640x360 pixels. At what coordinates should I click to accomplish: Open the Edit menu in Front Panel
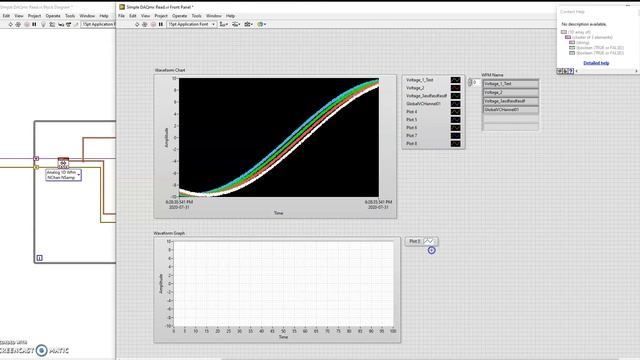(133, 16)
